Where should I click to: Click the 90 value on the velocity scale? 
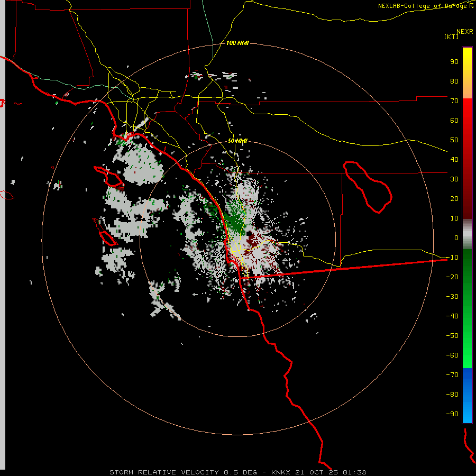(454, 62)
